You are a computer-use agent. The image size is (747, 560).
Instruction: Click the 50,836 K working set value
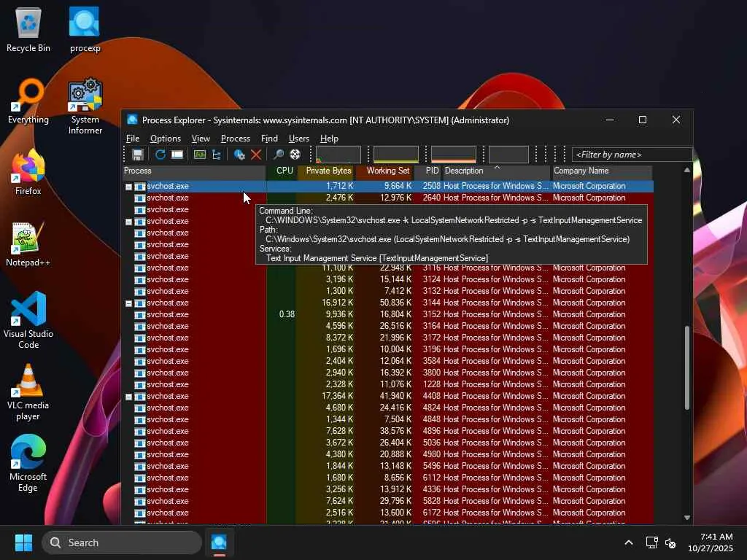click(395, 303)
